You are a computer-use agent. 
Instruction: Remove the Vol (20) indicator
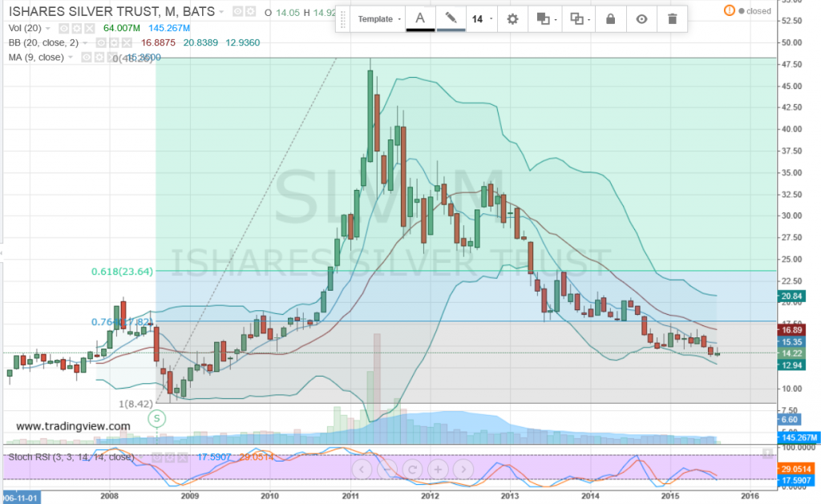[x=90, y=28]
